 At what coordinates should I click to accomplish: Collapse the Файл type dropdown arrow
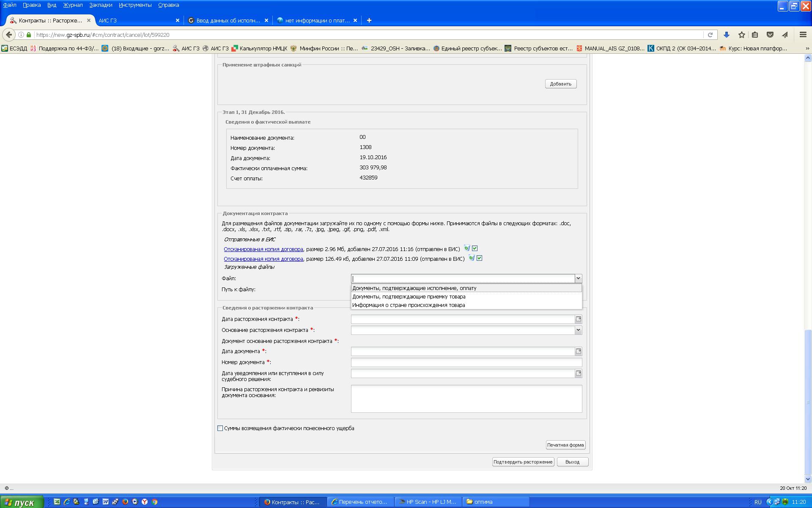click(578, 279)
